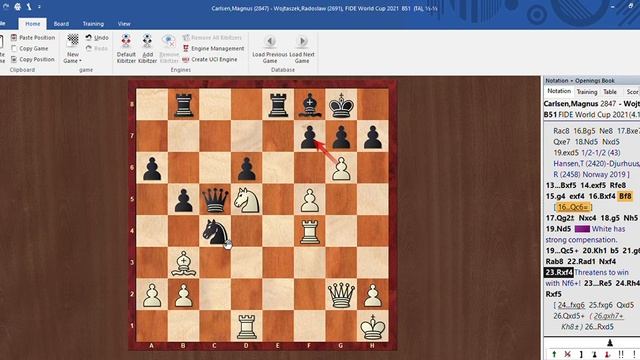Screen dimensions: 640x360
Task: Click variation move 16...Qc6= in notation
Action: click(572, 207)
